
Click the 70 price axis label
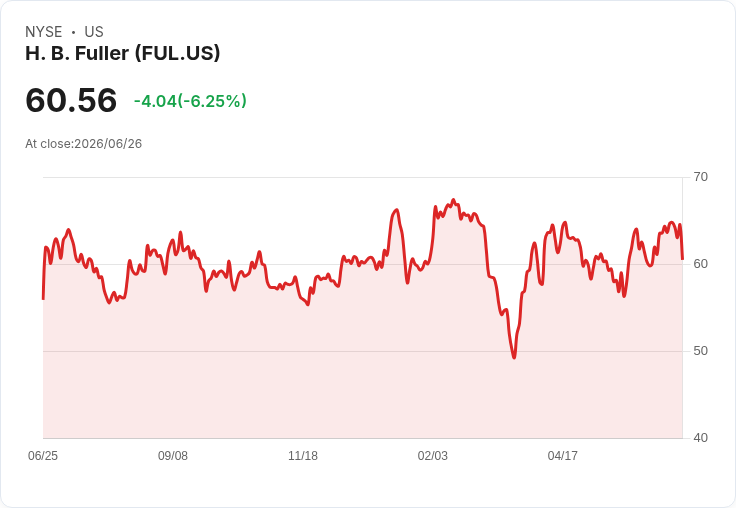[700, 177]
